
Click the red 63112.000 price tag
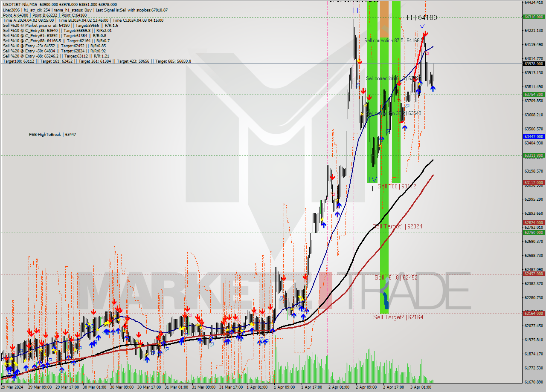(533, 182)
